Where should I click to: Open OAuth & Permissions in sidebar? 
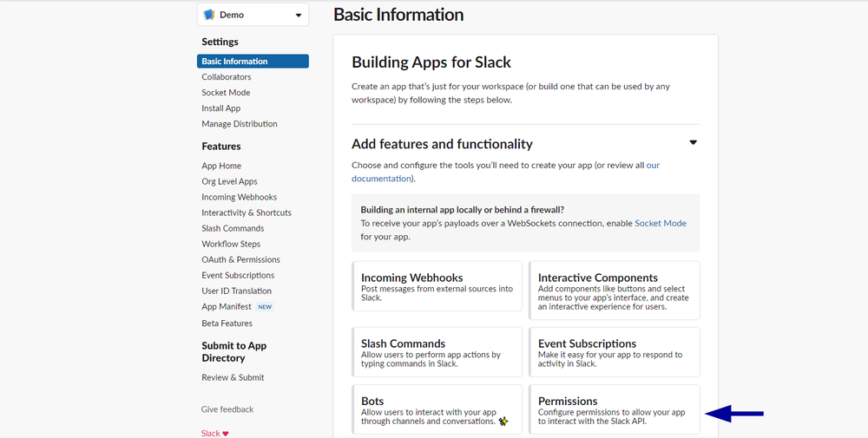pyautogui.click(x=240, y=259)
